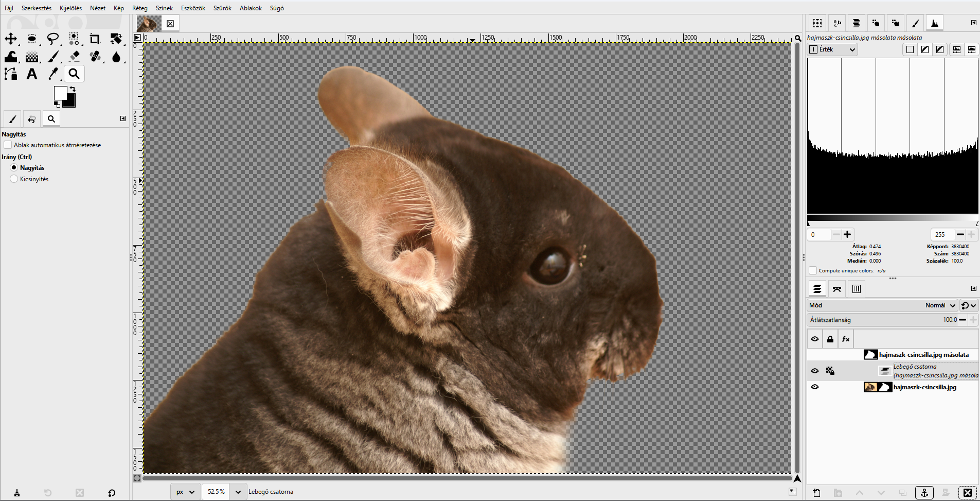The width and height of the screenshot is (980, 501).
Task: Open the tool options panel tab menu arrow
Action: tap(123, 118)
